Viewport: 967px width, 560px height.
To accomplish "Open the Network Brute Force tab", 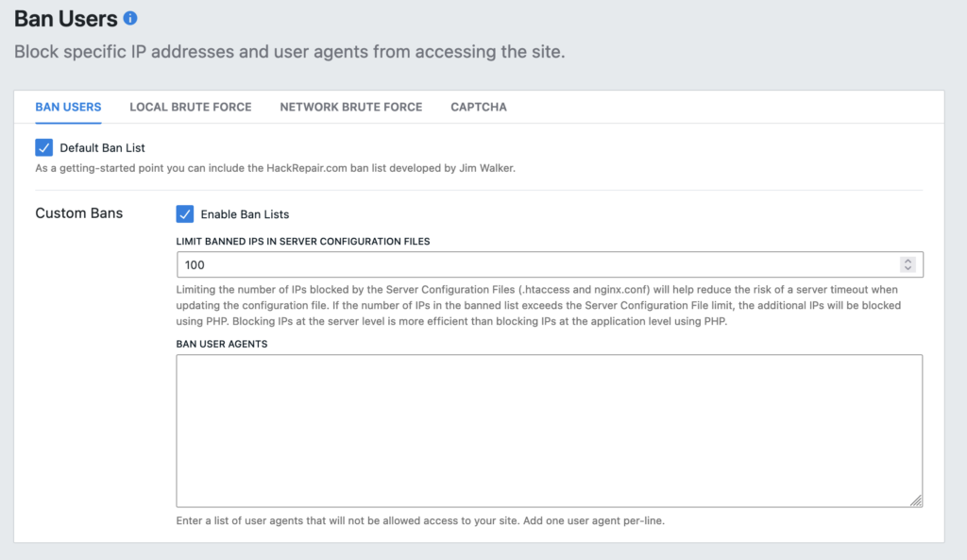I will click(x=351, y=107).
